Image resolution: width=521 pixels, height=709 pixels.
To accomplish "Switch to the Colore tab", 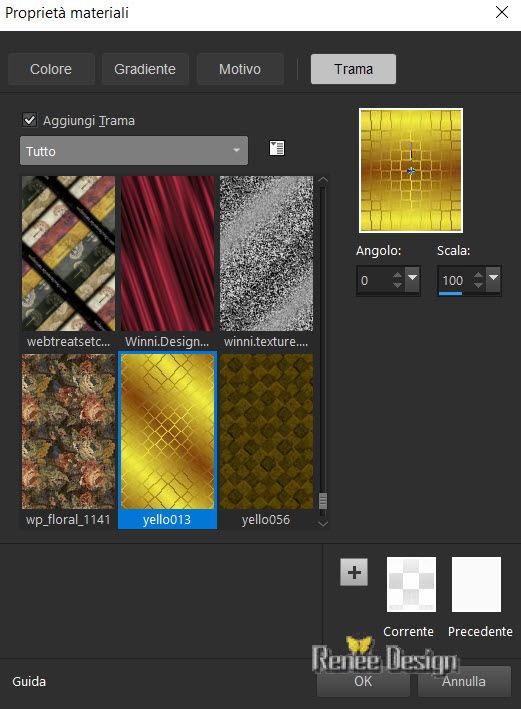I will click(51, 69).
